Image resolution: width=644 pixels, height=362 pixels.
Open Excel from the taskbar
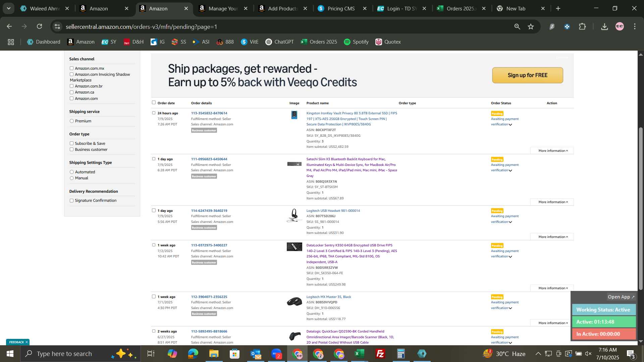360,354
